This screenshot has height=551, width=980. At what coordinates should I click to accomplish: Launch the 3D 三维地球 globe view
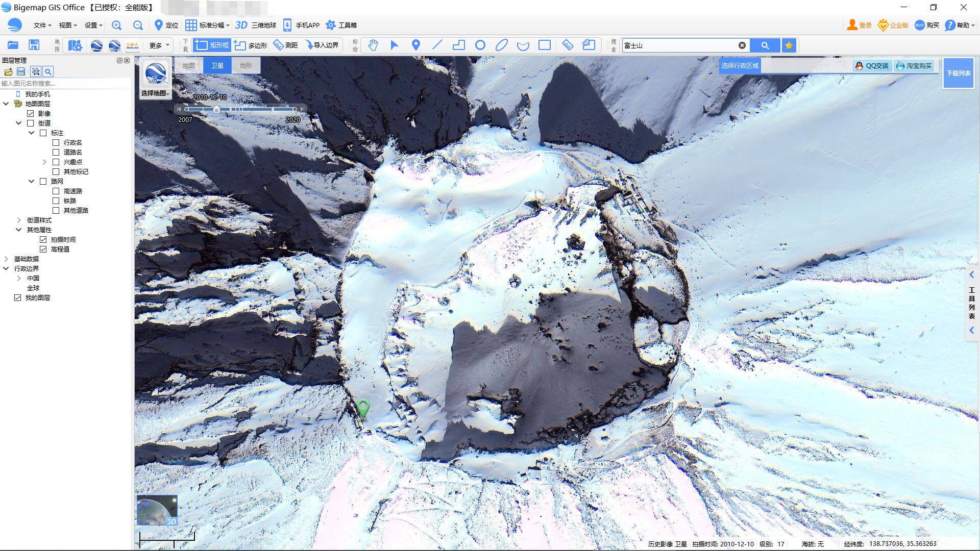pyautogui.click(x=256, y=25)
